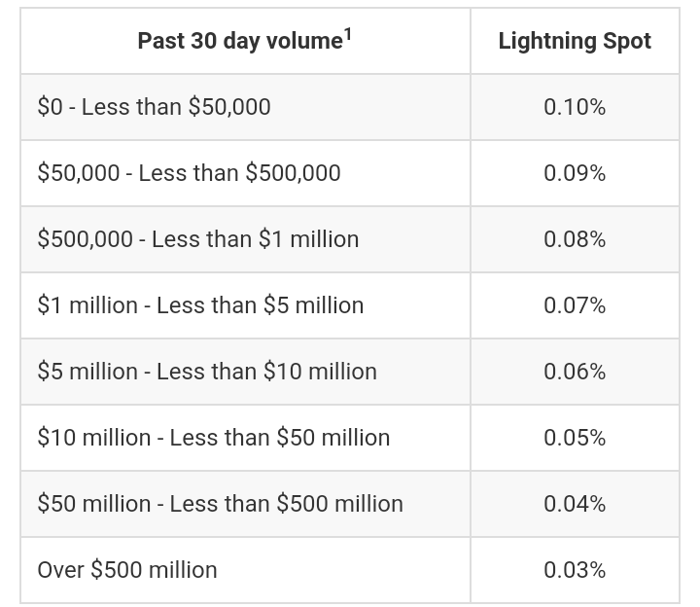Click the 0.04% fee value

tap(575, 504)
